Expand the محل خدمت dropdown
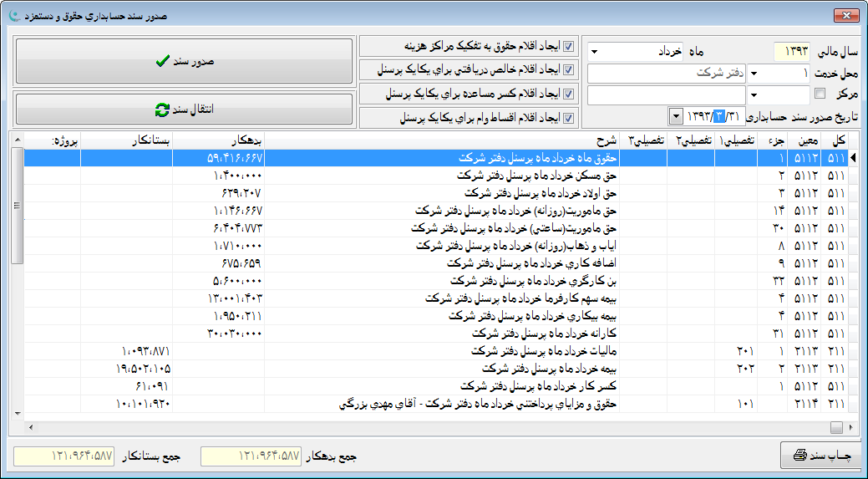868x479 pixels. pyautogui.click(x=754, y=74)
